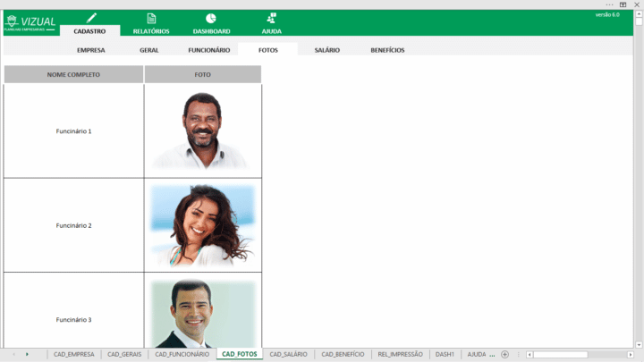The width and height of the screenshot is (644, 362).
Task: Add a new sheet with plus icon
Action: pos(504,354)
